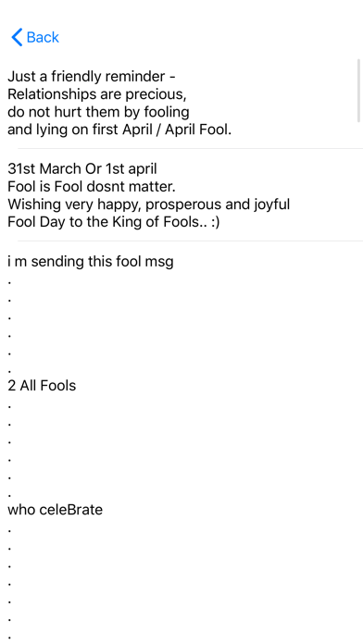363x644 pixels.
Task: Click the word "reminder" in first message
Action: 135,77
